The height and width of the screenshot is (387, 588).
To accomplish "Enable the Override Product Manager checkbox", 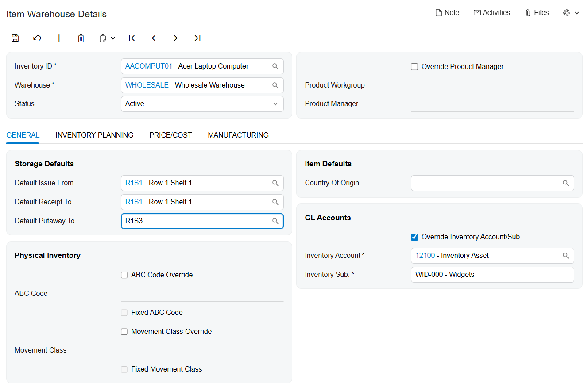I will point(414,66).
